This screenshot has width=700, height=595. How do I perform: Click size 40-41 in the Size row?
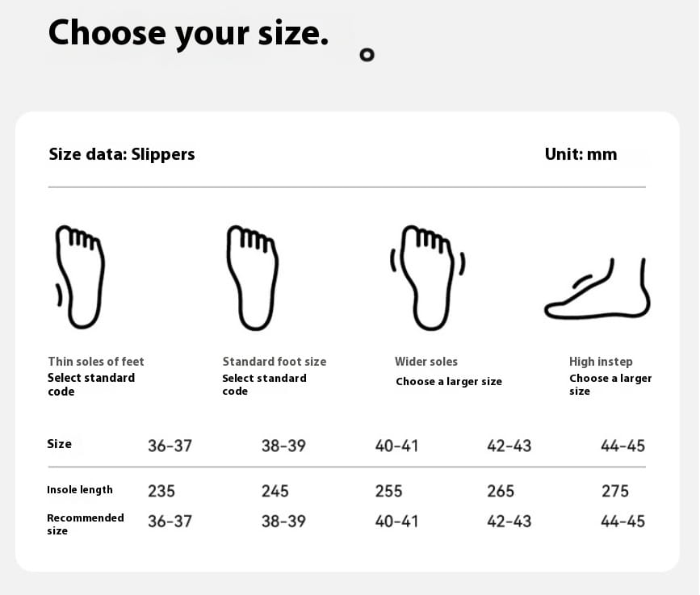(396, 446)
